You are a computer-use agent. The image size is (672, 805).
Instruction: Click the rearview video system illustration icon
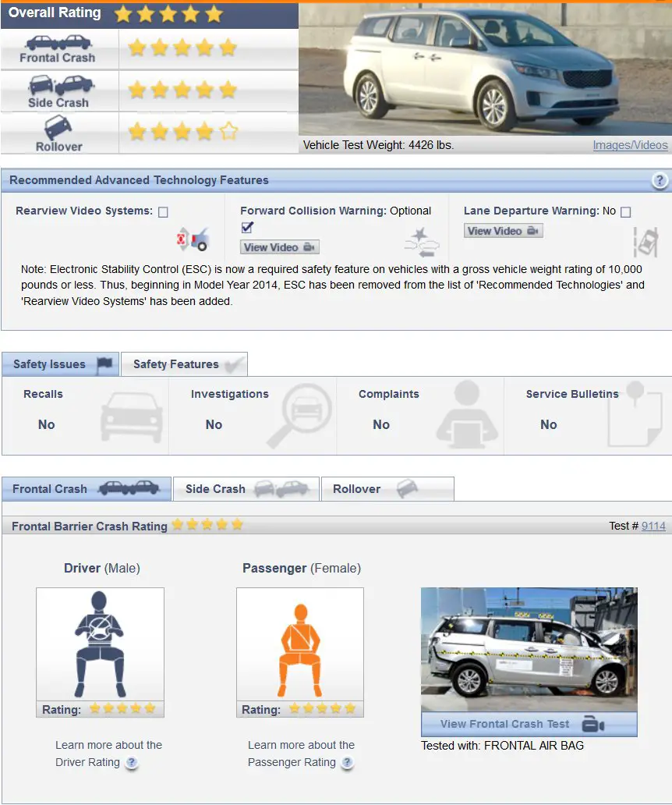(193, 239)
